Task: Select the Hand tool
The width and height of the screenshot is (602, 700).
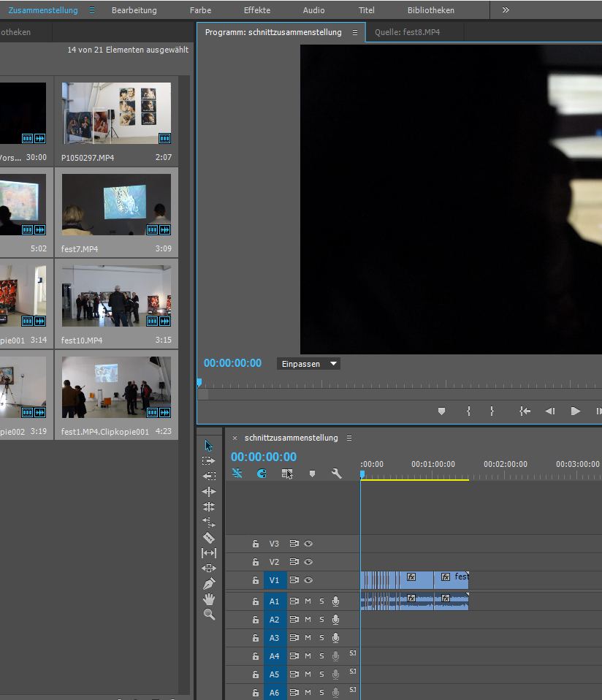Action: pyautogui.click(x=209, y=599)
